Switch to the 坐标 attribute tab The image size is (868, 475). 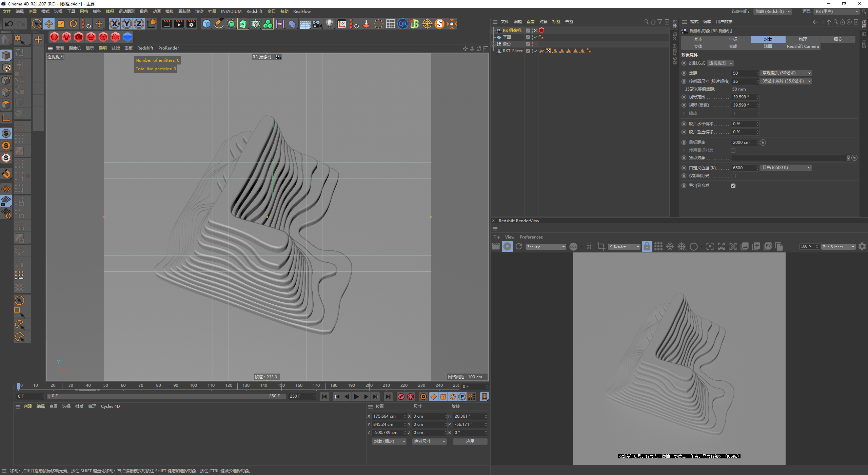click(x=733, y=39)
